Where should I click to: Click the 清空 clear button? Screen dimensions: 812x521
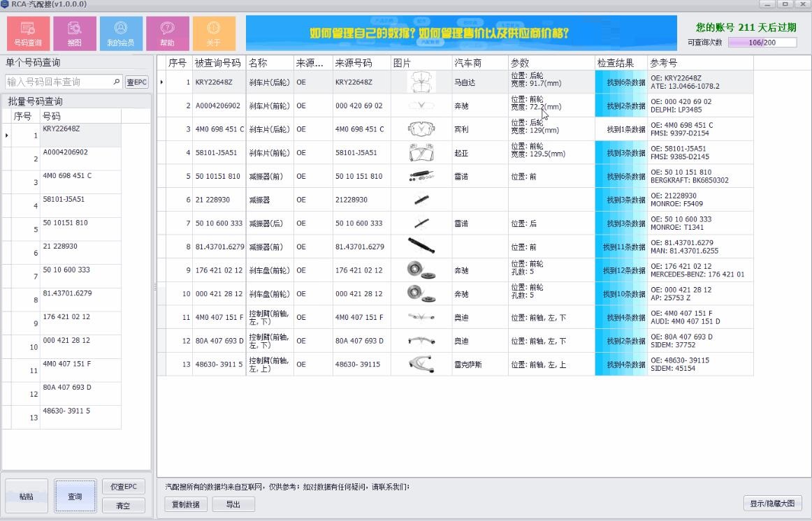click(123, 505)
